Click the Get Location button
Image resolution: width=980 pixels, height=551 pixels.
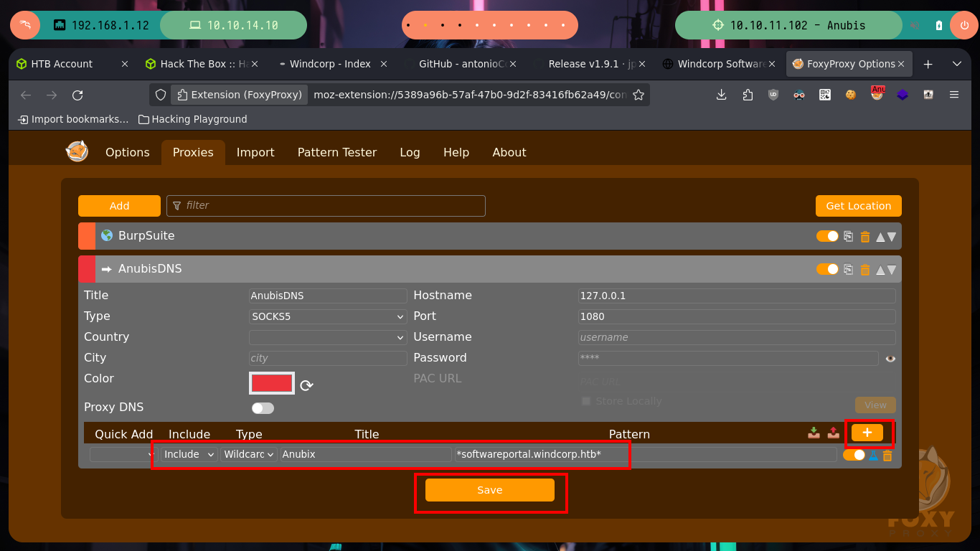click(859, 206)
